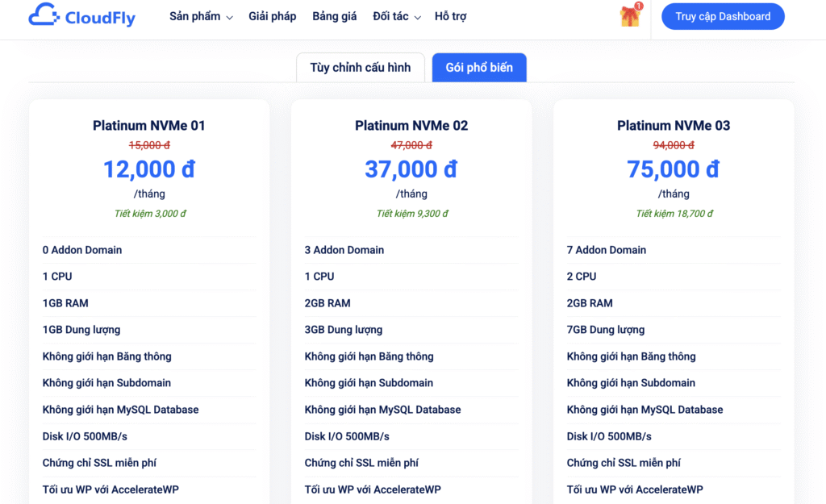The height and width of the screenshot is (504, 826).
Task: Switch to the Tùy chỉnh cấu hình tab
Action: tap(360, 68)
